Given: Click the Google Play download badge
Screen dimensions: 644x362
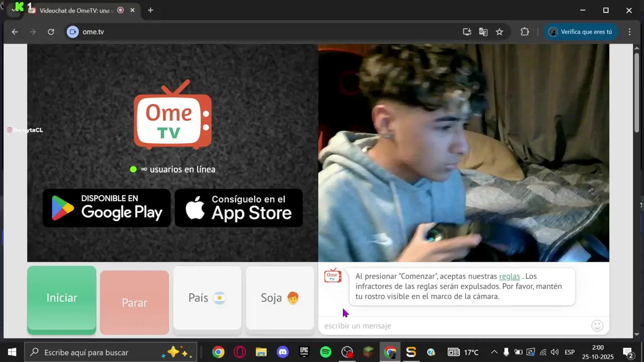Looking at the screenshot, I should (x=107, y=208).
